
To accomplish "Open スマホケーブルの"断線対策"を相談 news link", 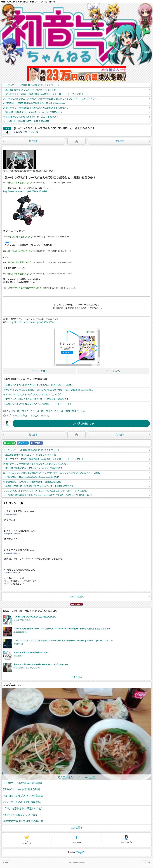I will (x=23, y=783).
